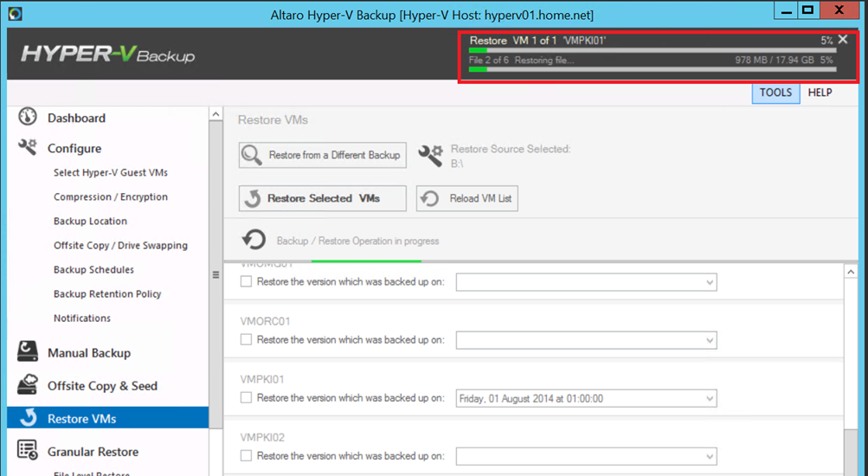Click the 'Backup / Restore Operation in progress' text
This screenshot has width=868, height=476.
357,241
